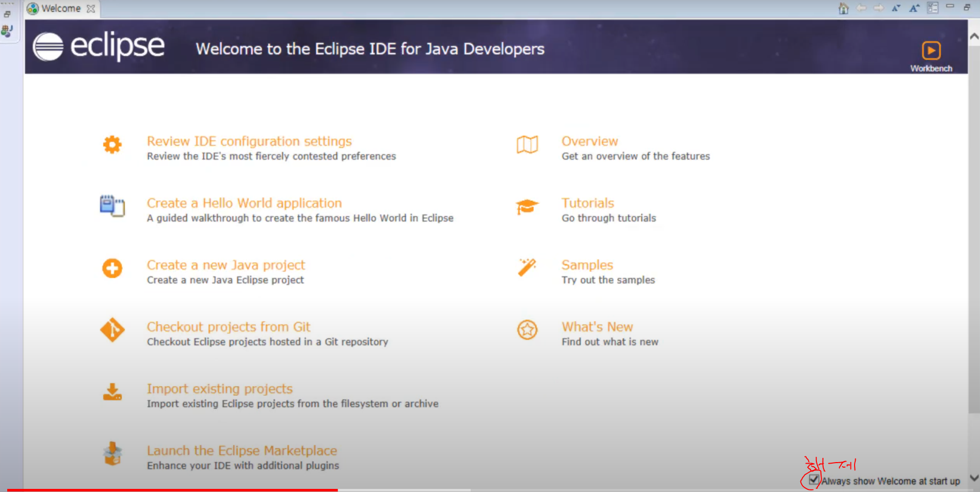Open Import existing projects link
Viewport: 980px width, 492px height.
pos(220,389)
